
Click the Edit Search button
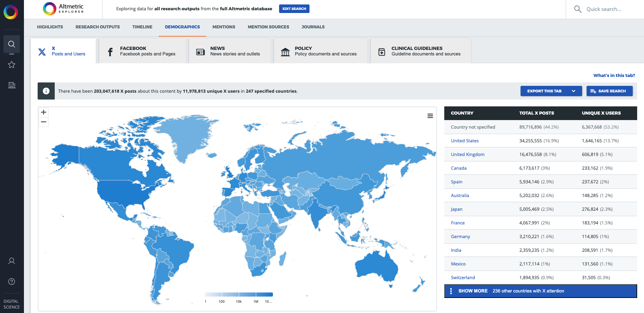[294, 9]
